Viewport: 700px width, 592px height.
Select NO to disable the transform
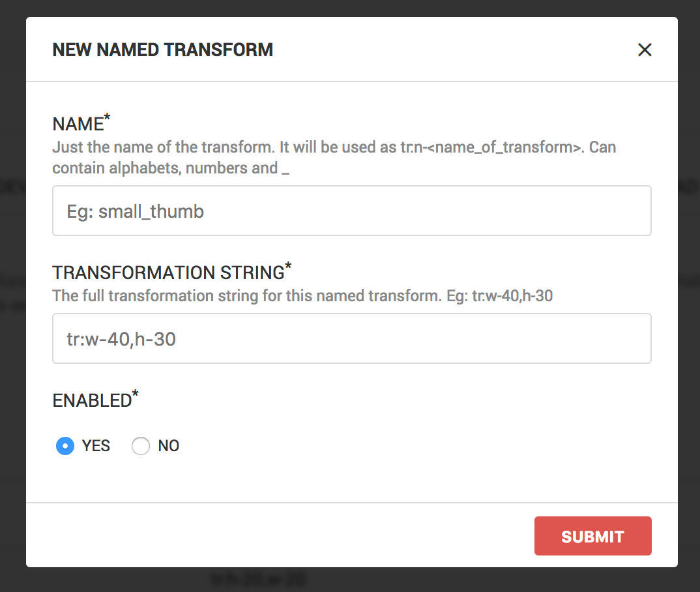(141, 446)
